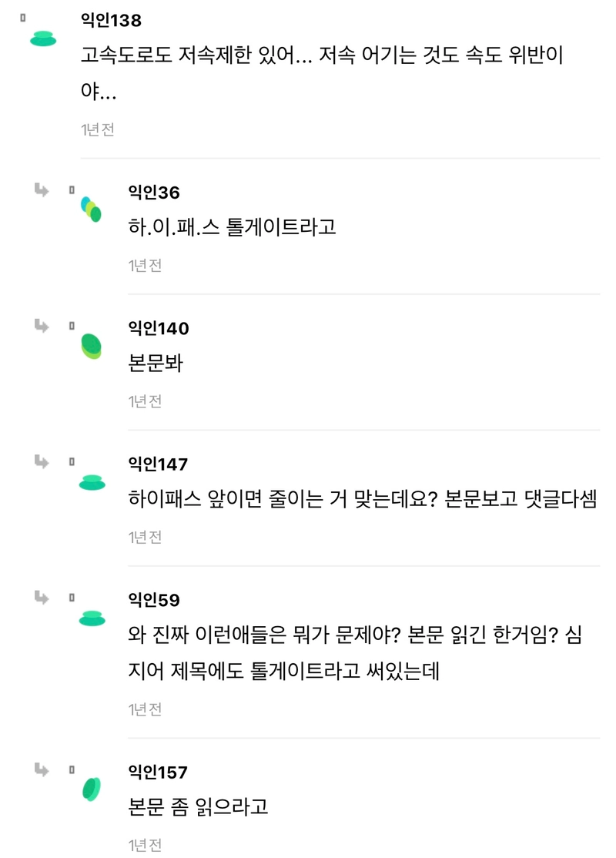Click timestamp under 익인147's comment
616x858 pixels.
point(145,538)
